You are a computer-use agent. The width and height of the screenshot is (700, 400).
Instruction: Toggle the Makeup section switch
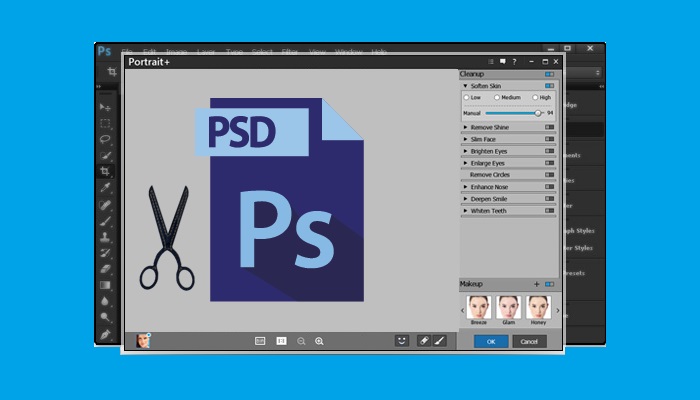[550, 284]
